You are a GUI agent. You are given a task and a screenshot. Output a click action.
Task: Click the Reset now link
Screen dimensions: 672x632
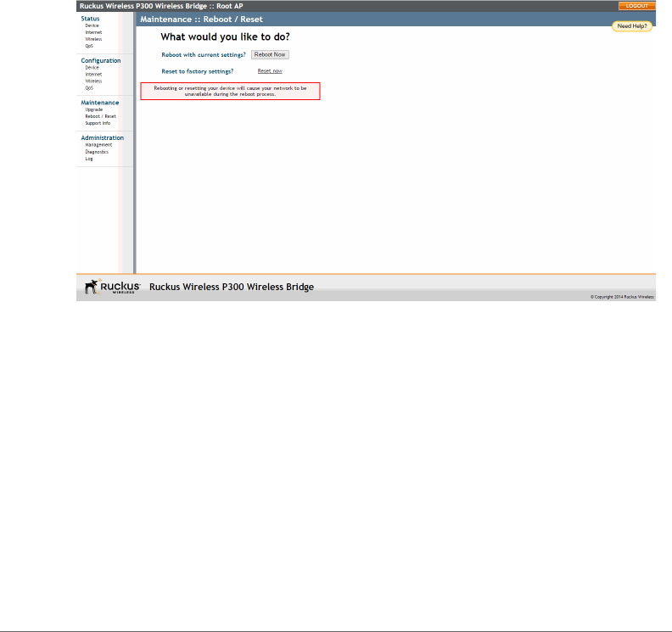[x=270, y=71]
